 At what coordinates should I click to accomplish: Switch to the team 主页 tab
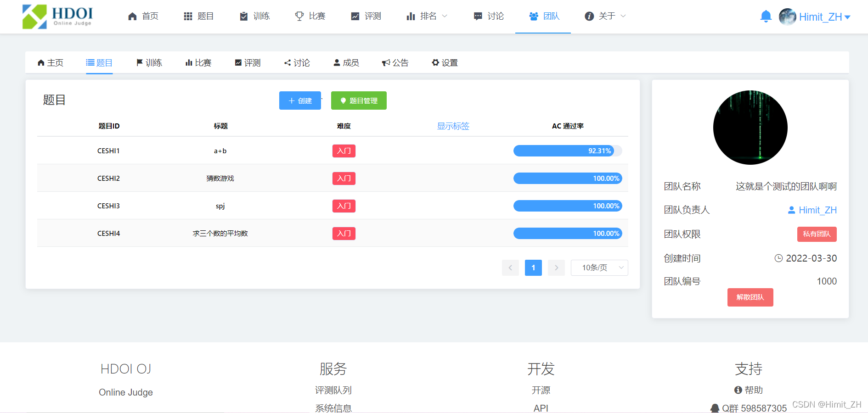click(x=51, y=63)
